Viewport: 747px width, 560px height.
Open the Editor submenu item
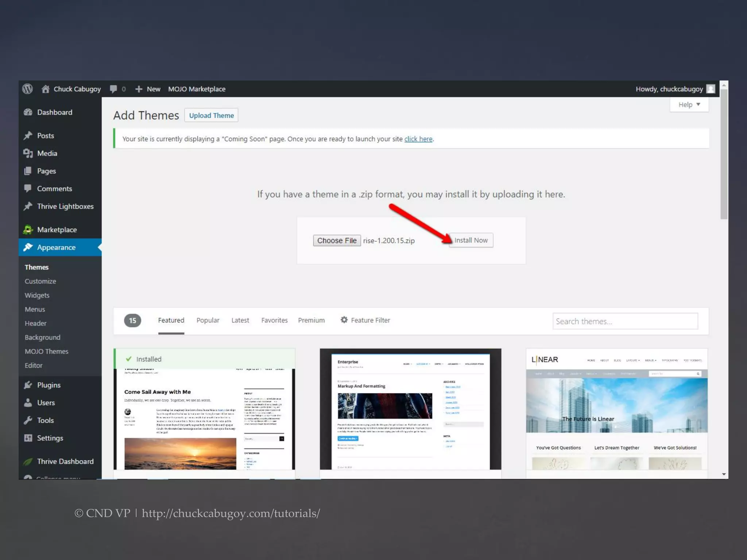click(x=34, y=365)
